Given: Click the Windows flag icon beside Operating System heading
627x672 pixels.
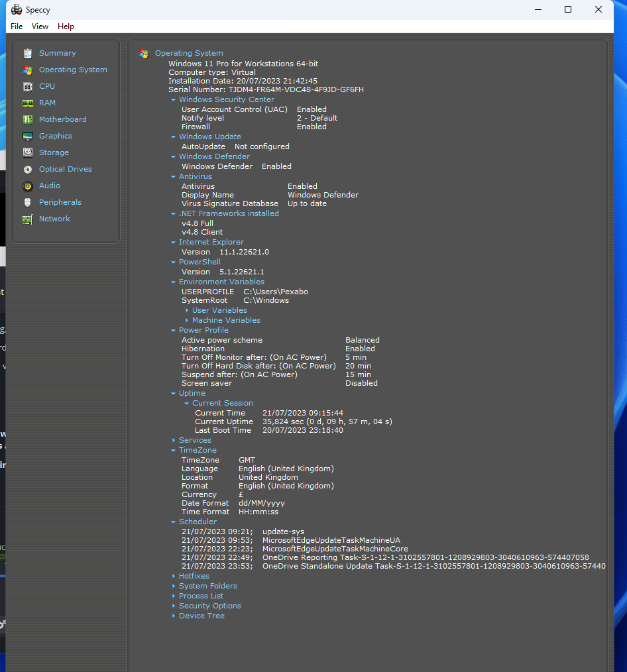Looking at the screenshot, I should point(144,54).
